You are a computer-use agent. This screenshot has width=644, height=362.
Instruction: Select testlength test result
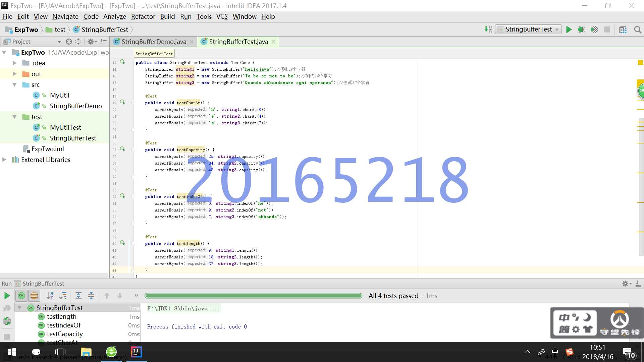[x=62, y=316]
